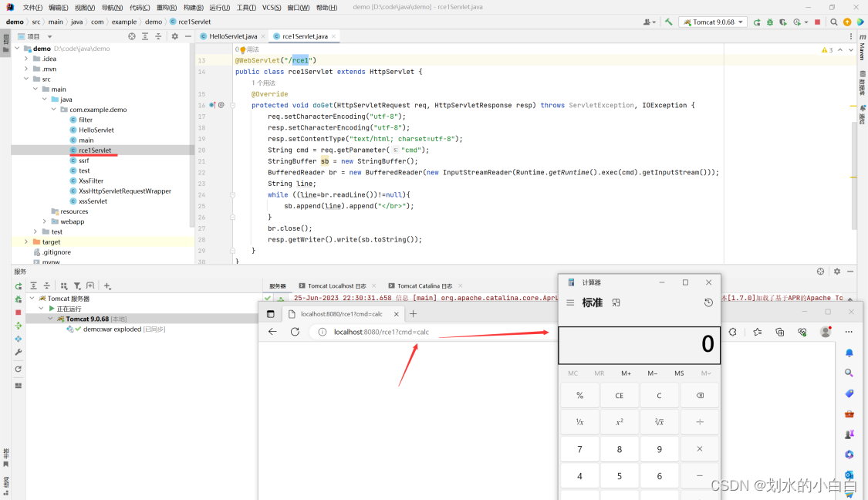Open the Tomcat 9.0.68 run configuration dropdown
This screenshot has height=500, width=868.
713,22
